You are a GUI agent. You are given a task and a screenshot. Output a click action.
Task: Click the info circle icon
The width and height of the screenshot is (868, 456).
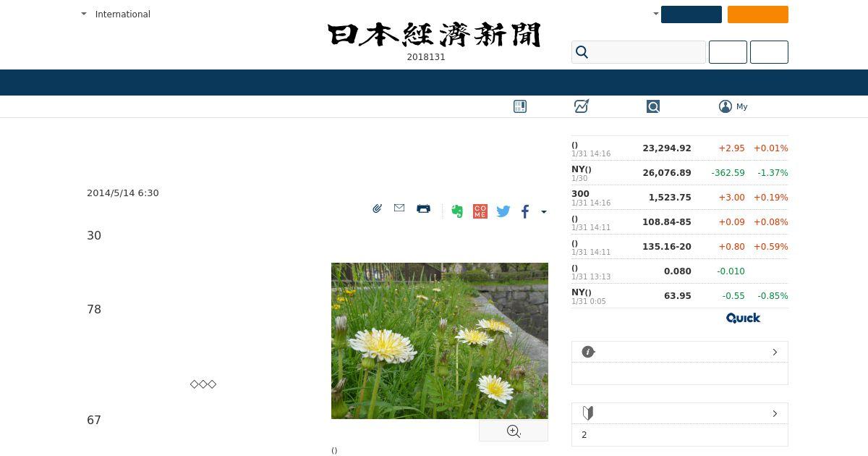pyautogui.click(x=588, y=352)
